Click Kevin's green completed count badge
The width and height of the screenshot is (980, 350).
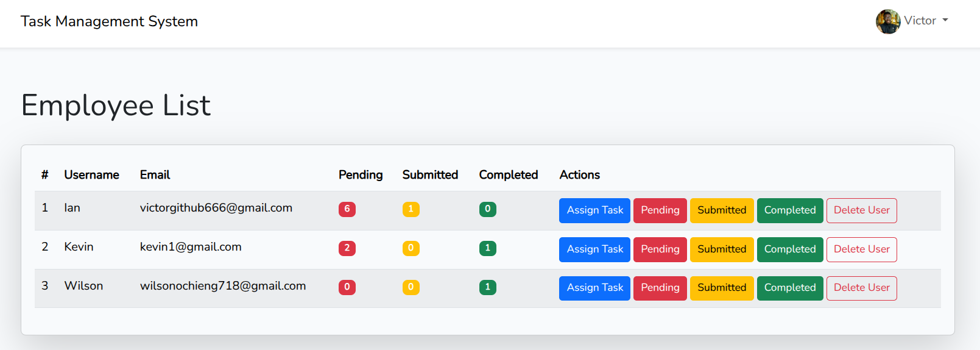click(x=487, y=248)
